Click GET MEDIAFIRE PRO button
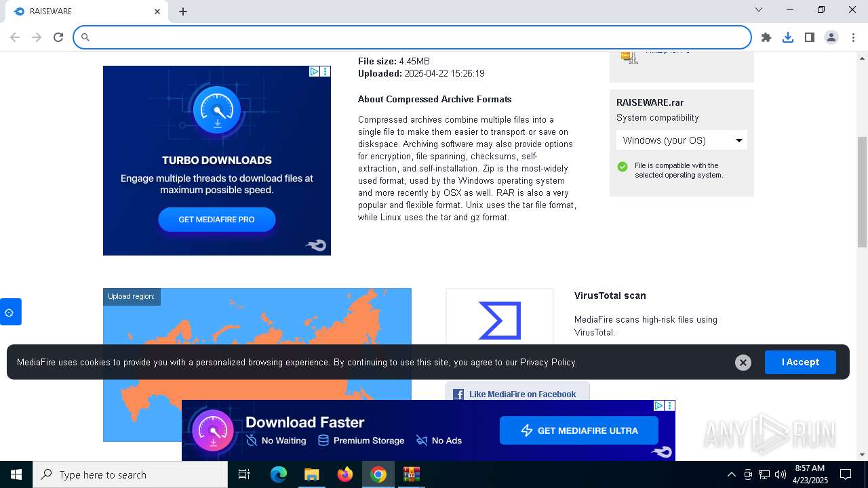 216,220
